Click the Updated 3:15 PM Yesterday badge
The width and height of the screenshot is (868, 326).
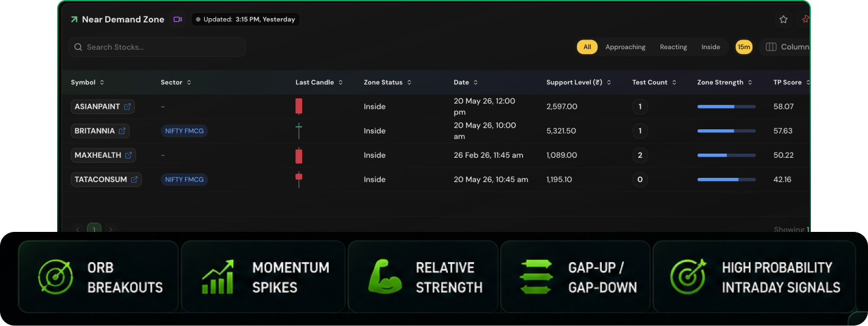click(246, 19)
